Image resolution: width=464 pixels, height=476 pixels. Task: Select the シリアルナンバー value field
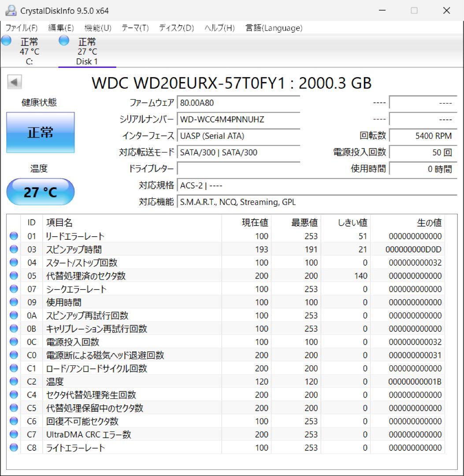(238, 119)
